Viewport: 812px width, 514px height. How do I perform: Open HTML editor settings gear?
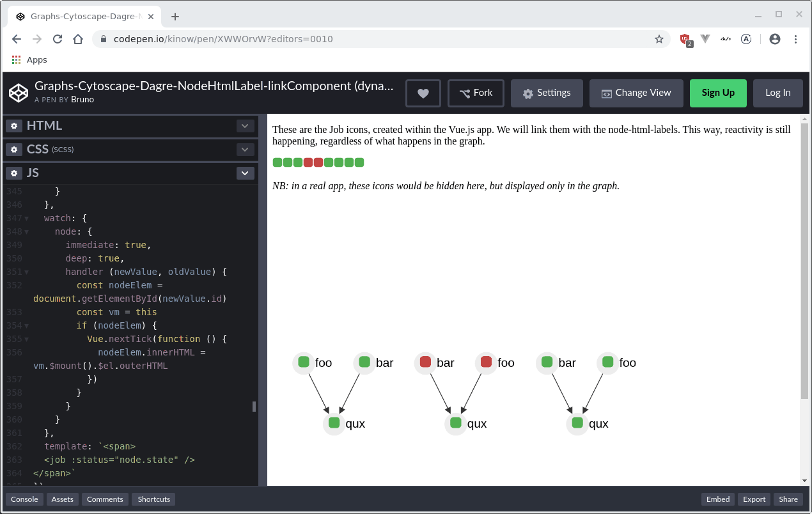(x=14, y=126)
